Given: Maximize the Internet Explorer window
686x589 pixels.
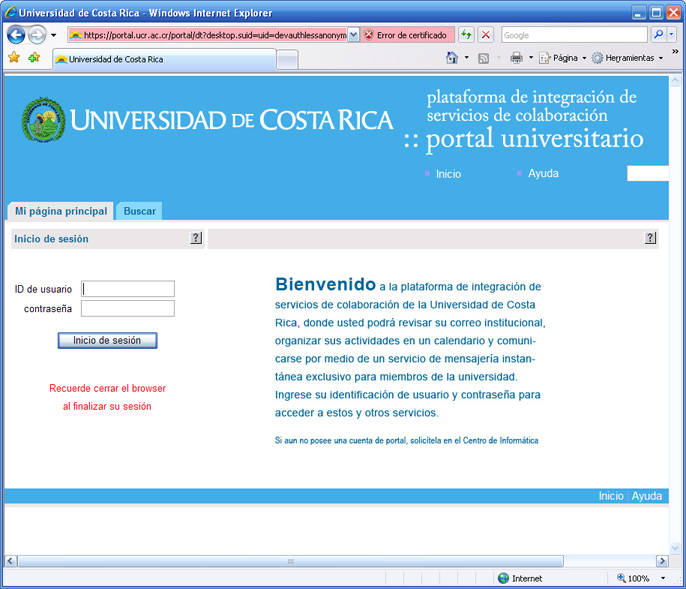Looking at the screenshot, I should (x=656, y=13).
